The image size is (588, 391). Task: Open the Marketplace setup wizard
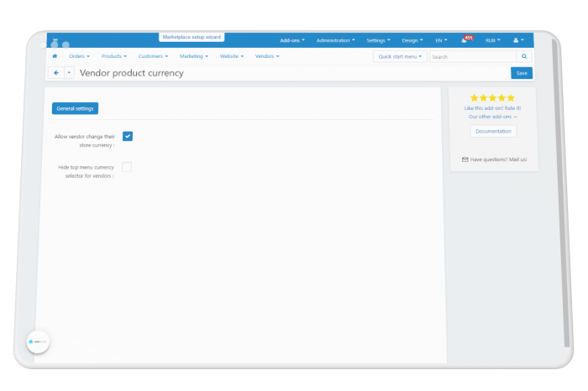click(192, 37)
